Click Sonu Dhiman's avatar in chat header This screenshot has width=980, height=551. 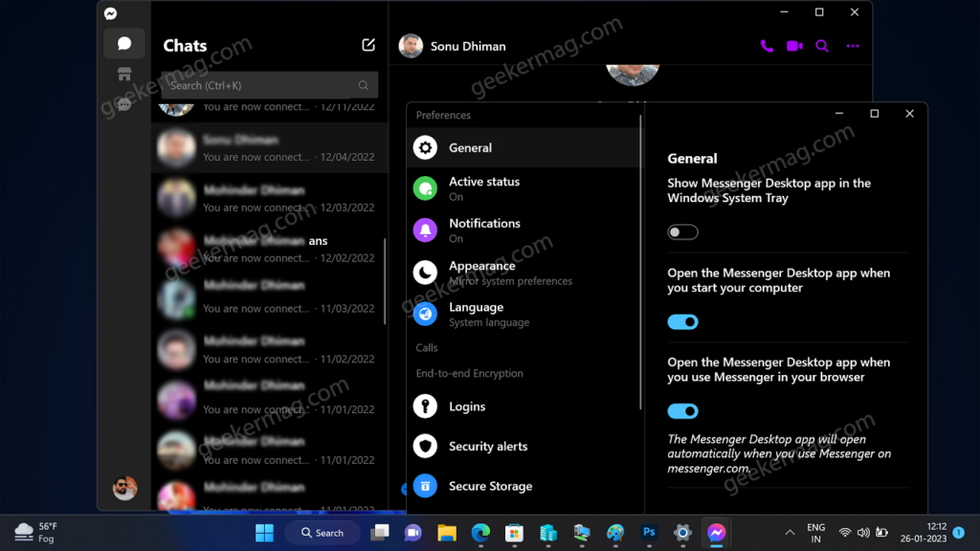pos(411,46)
